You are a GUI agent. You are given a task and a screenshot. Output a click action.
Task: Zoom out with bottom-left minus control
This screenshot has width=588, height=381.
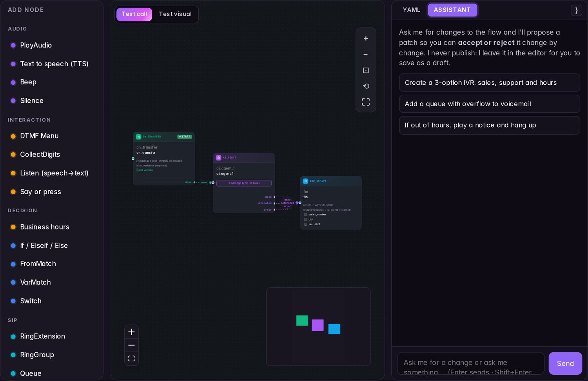(131, 345)
